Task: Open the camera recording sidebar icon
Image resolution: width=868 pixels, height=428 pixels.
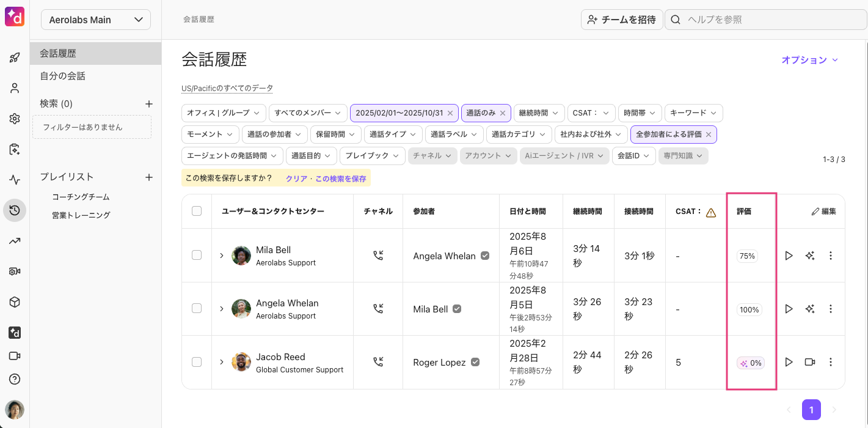Action: tap(15, 271)
